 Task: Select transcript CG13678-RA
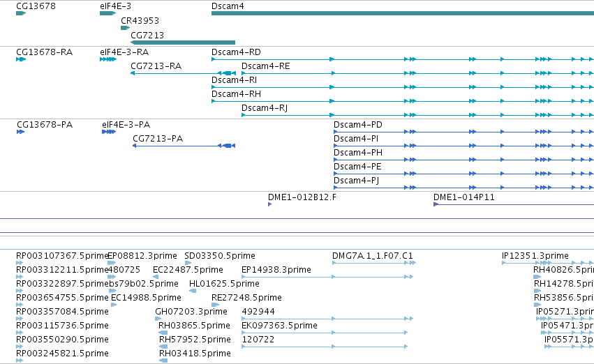point(44,52)
